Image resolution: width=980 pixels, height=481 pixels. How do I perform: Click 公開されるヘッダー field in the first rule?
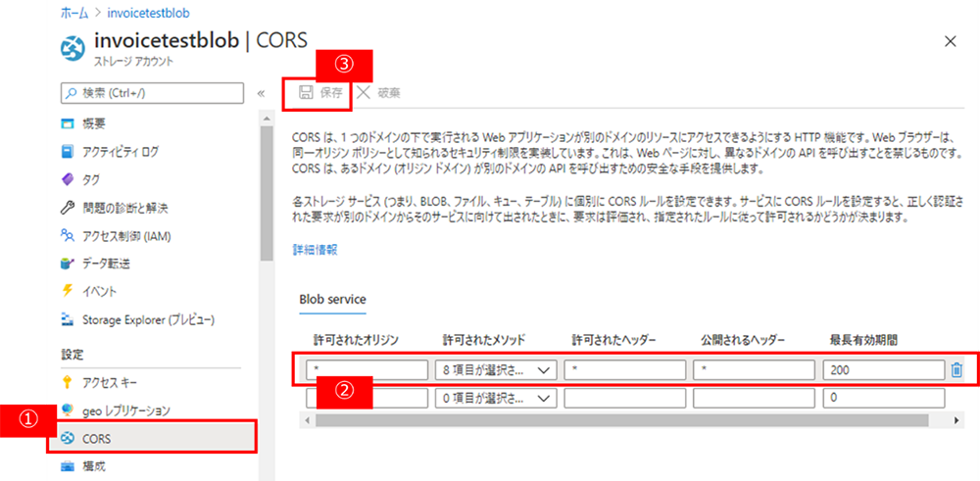point(754,370)
